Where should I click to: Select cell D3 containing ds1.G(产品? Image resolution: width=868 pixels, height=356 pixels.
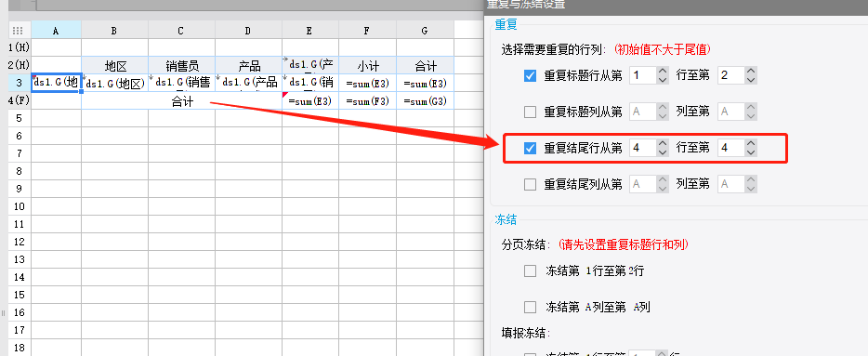coord(248,83)
